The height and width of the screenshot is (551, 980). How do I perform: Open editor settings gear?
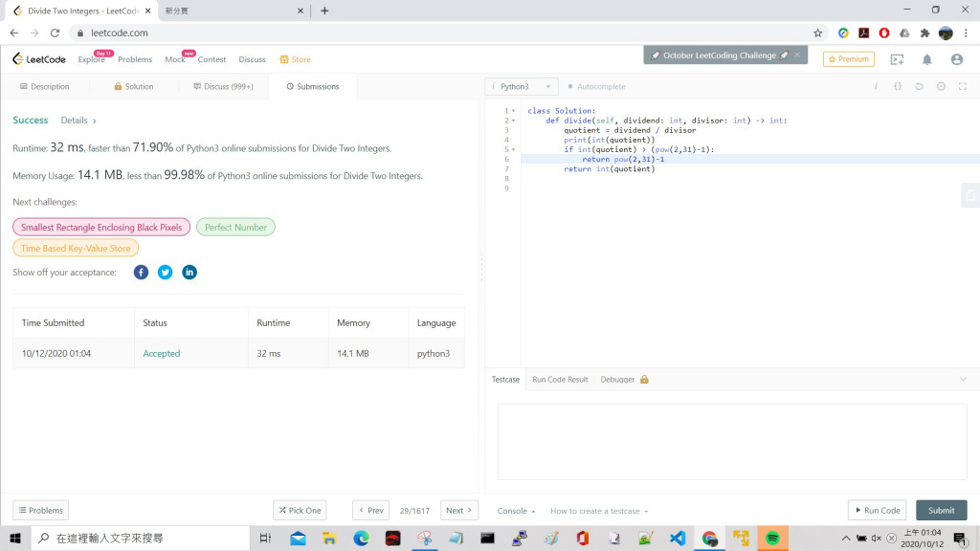pyautogui.click(x=941, y=86)
